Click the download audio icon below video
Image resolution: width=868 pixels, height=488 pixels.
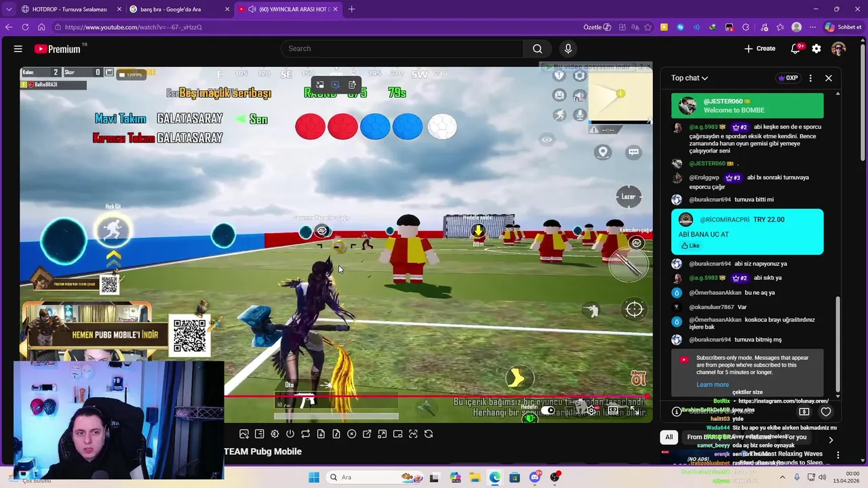point(336,434)
